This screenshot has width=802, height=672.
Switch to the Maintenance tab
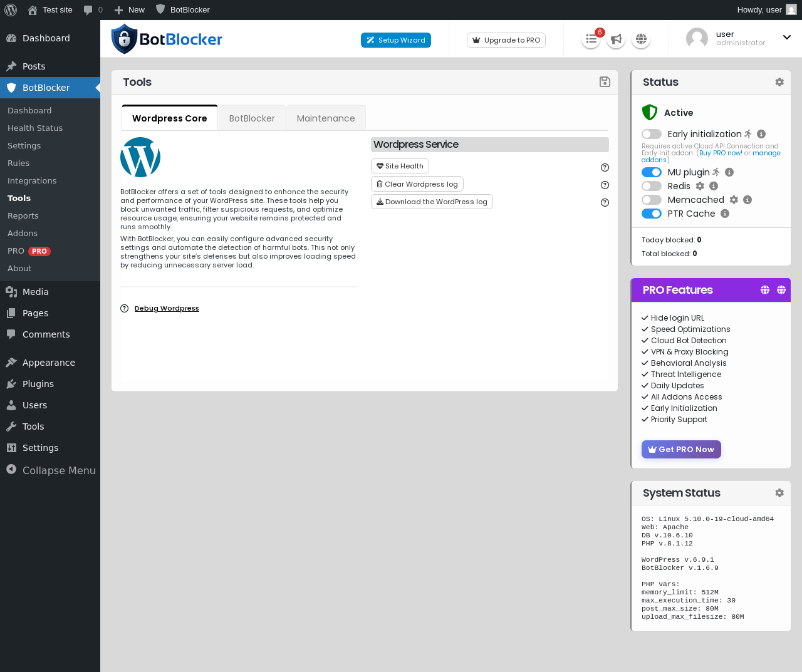pos(326,118)
